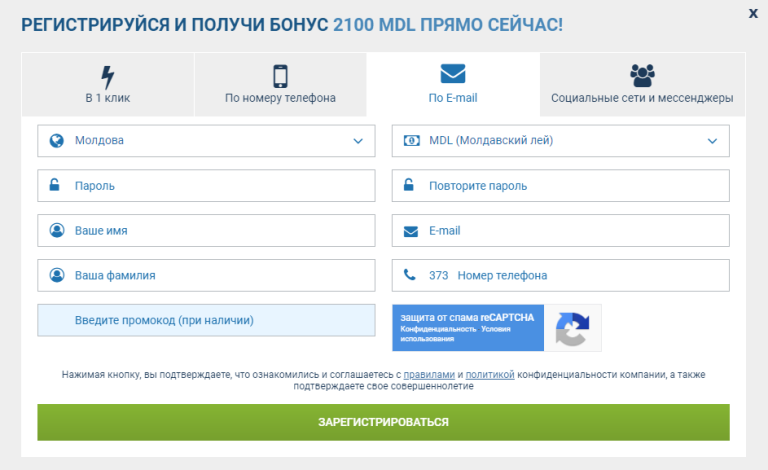768x470 pixels.
Task: Click the phone handset icon
Action: (410, 275)
